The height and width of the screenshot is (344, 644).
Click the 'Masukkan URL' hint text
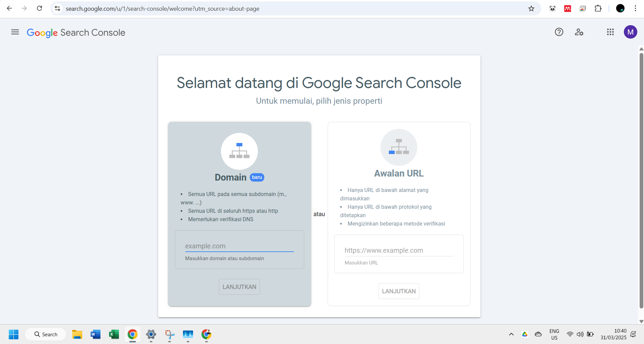click(x=361, y=263)
